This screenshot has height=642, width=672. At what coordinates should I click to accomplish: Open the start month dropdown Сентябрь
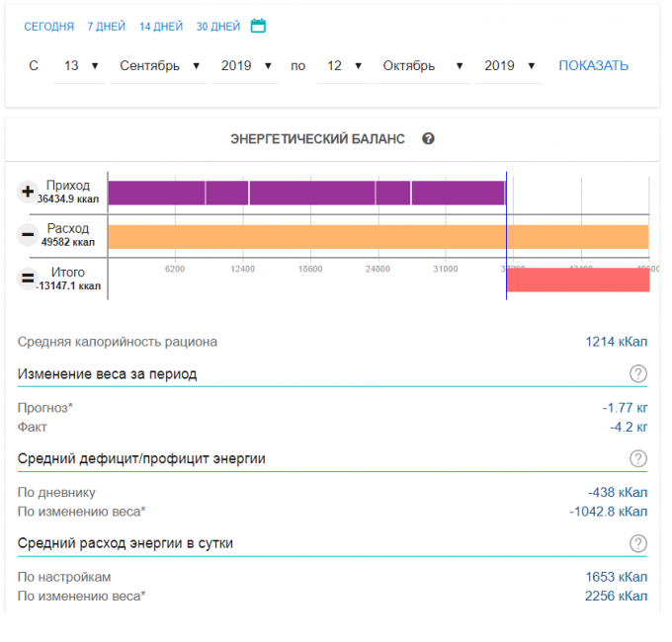(x=159, y=66)
